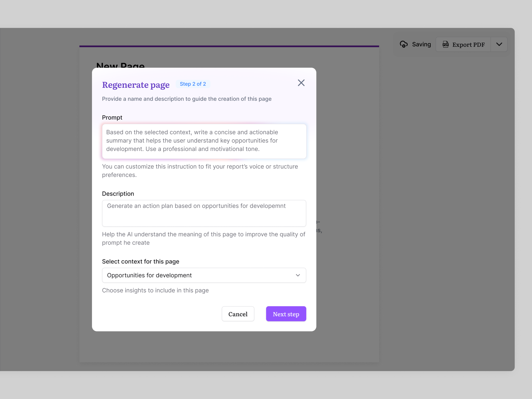Click the Regenerate page dialog title
The width and height of the screenshot is (532, 399).
coord(136,85)
